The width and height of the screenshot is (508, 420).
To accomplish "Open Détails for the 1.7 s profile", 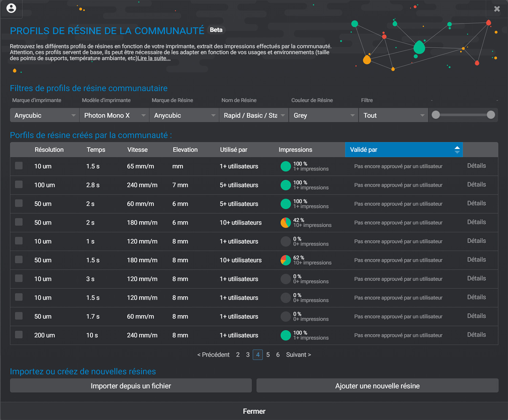I will (x=477, y=316).
